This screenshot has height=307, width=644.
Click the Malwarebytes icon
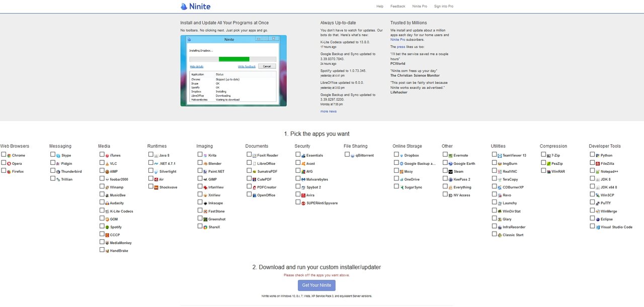point(303,179)
